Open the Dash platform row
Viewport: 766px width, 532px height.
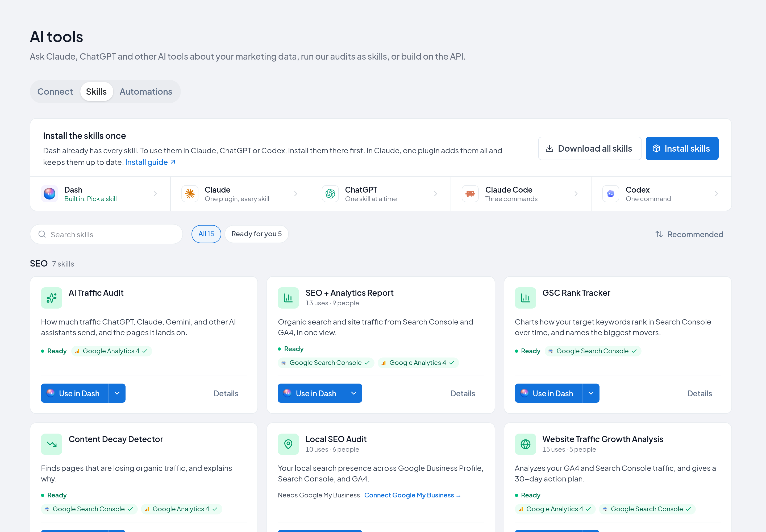click(x=100, y=194)
